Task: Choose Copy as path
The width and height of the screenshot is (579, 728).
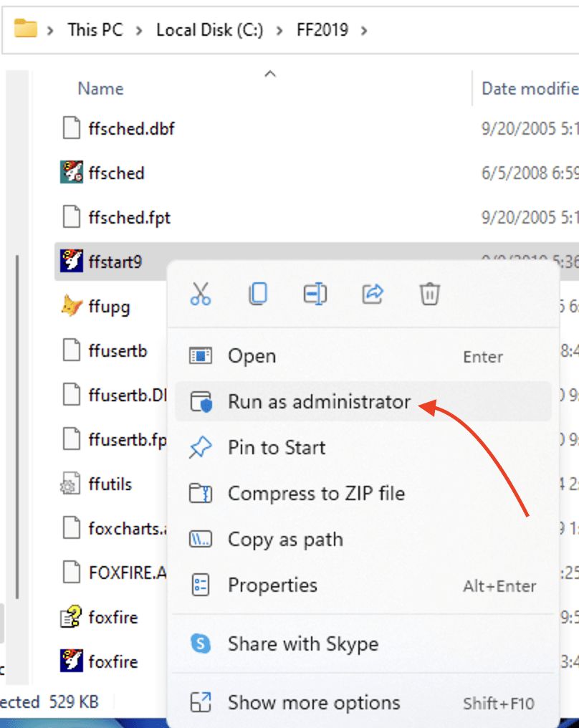Action: (x=363, y=540)
